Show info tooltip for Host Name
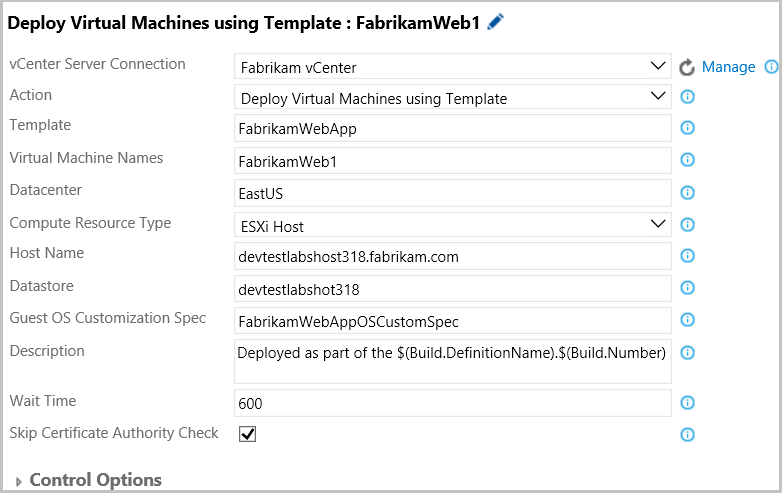Image resolution: width=782 pixels, height=493 pixels. click(x=688, y=256)
